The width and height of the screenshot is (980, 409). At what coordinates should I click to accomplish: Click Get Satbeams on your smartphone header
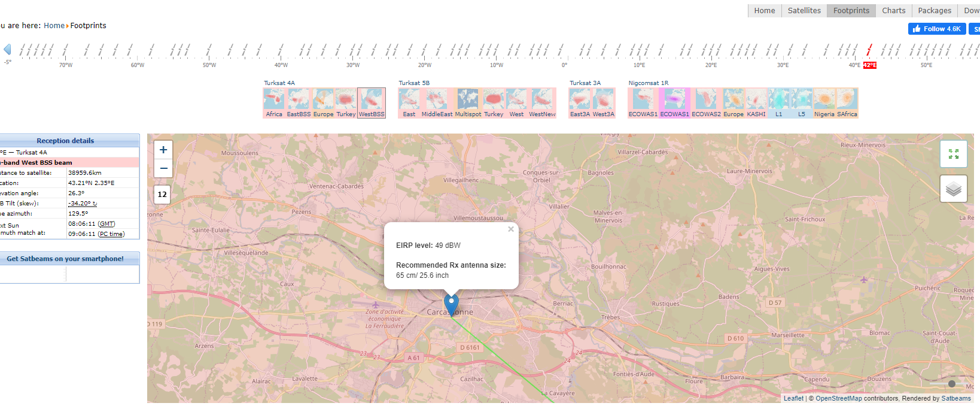[65, 259]
